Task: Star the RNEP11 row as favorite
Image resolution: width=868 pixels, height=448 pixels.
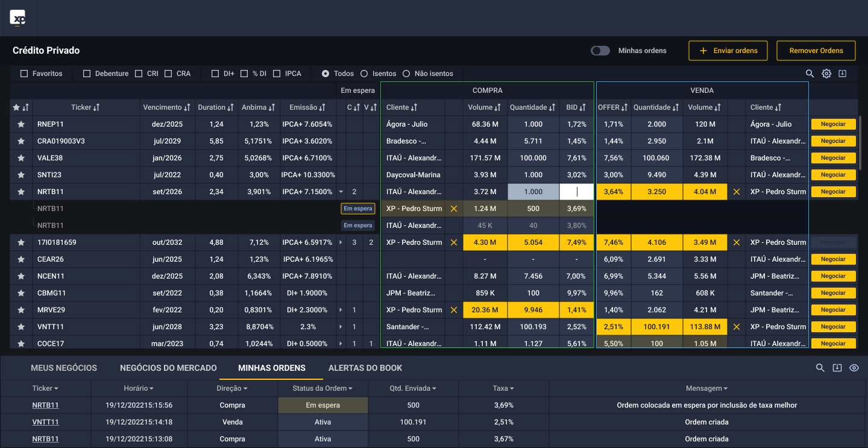Action: point(21,124)
